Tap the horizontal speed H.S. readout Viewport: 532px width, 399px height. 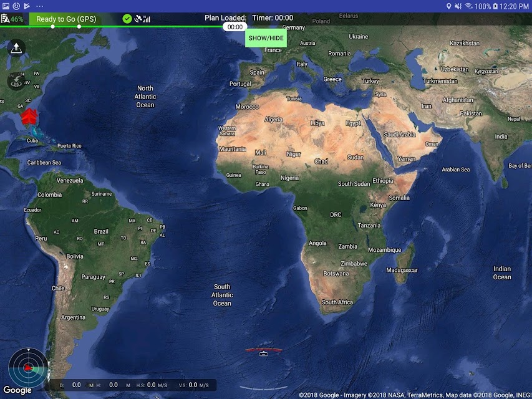(152, 385)
